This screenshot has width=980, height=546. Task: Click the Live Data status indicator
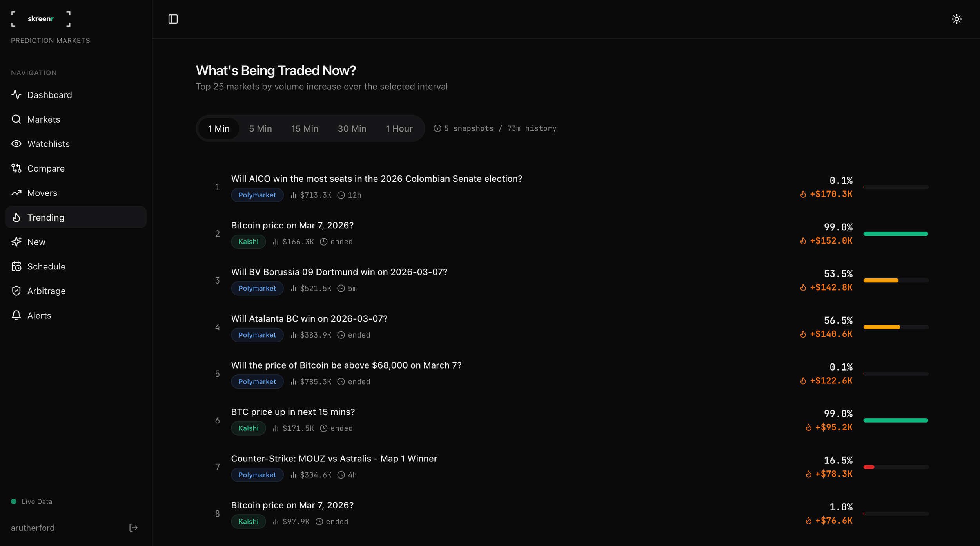point(31,501)
